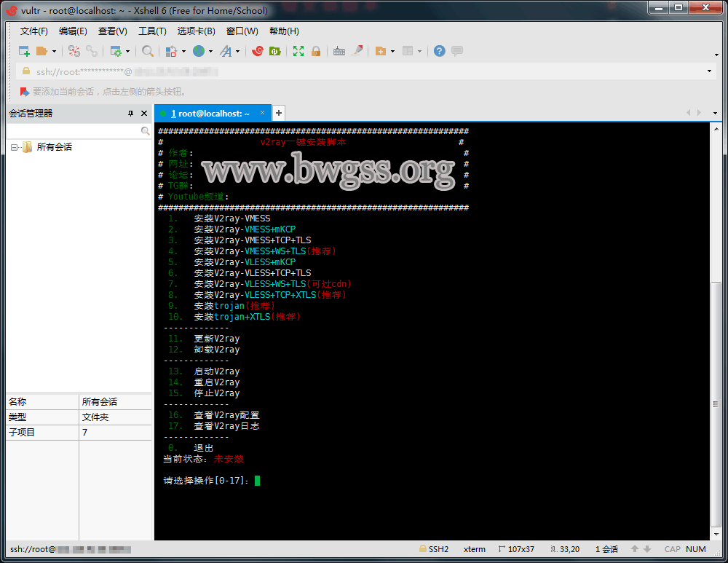Click the Disconnect icon in the toolbar

[74, 51]
